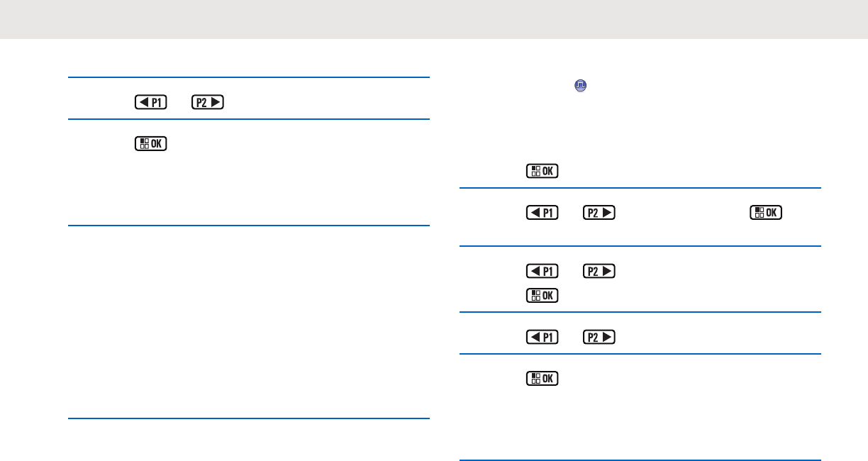Click P2 key in section with OK key beneath
This screenshot has height=461, width=868.
[599, 270]
